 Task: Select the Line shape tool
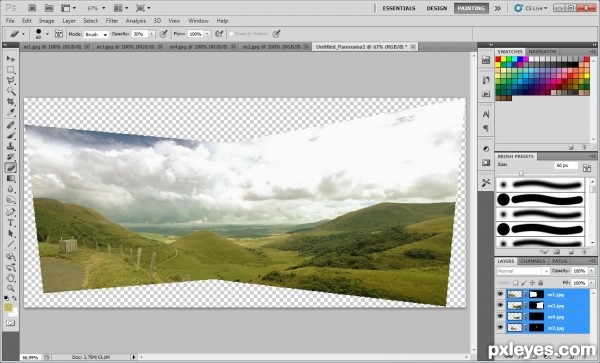11,244
